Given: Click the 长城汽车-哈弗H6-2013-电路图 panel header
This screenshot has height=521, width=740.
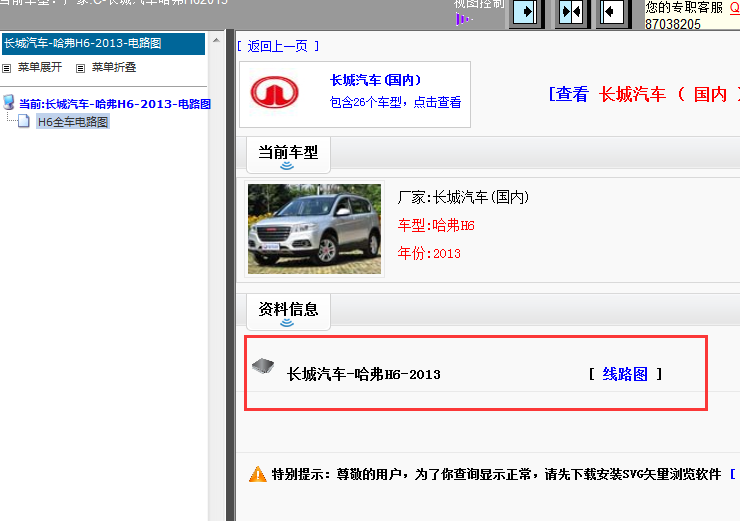Looking at the screenshot, I should 103,43.
